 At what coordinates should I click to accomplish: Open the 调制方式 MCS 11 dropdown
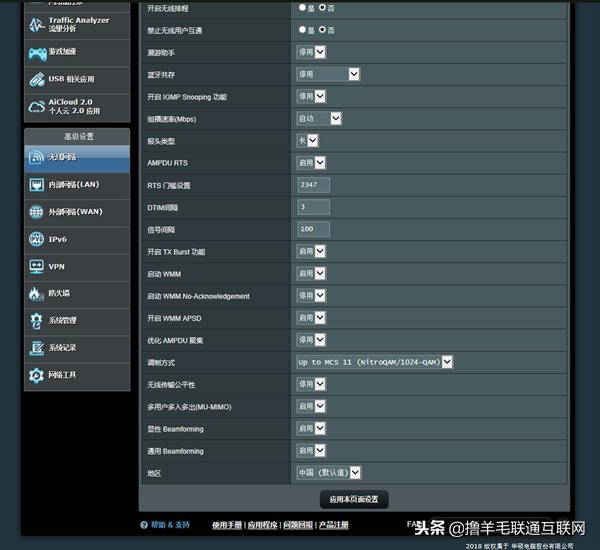pos(375,362)
